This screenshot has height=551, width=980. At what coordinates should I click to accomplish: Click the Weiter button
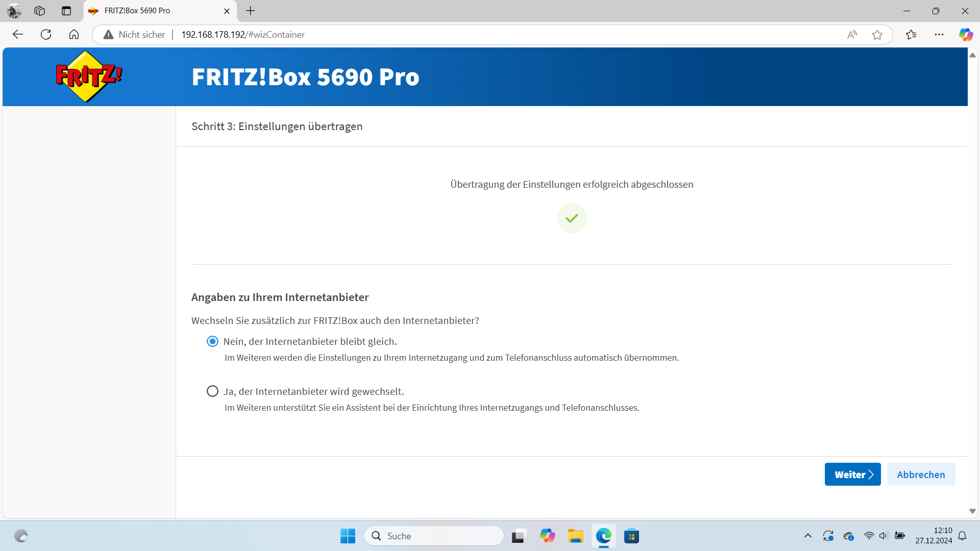coord(852,474)
